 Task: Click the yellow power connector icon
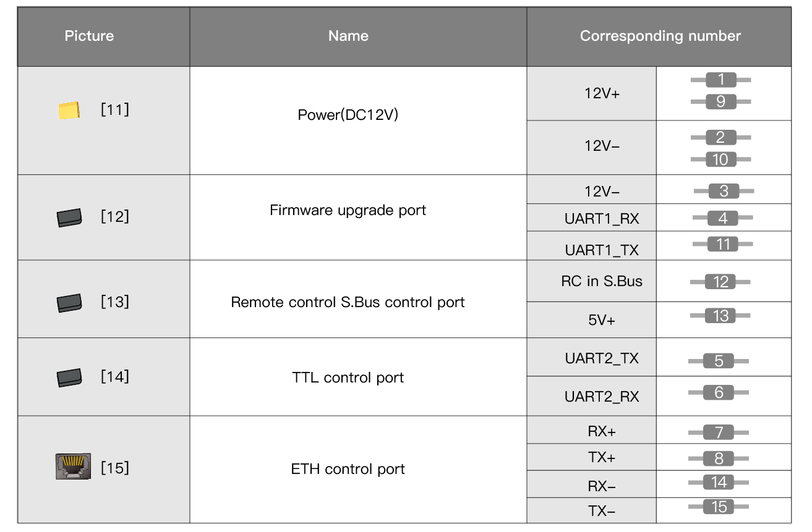click(x=69, y=111)
